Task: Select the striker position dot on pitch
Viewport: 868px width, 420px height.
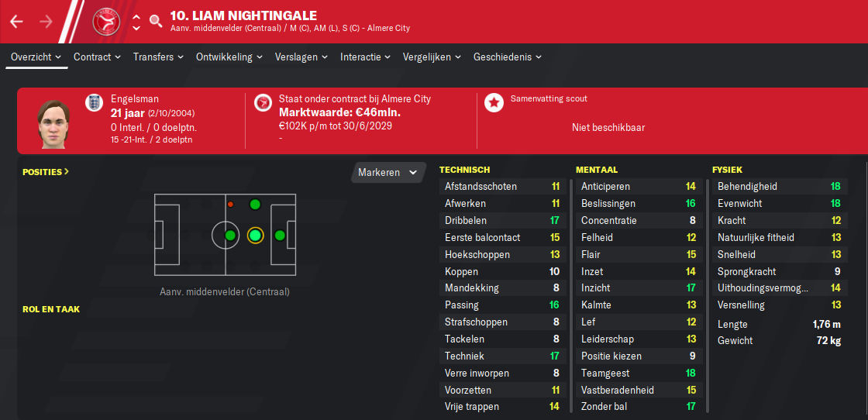Action: 280,236
